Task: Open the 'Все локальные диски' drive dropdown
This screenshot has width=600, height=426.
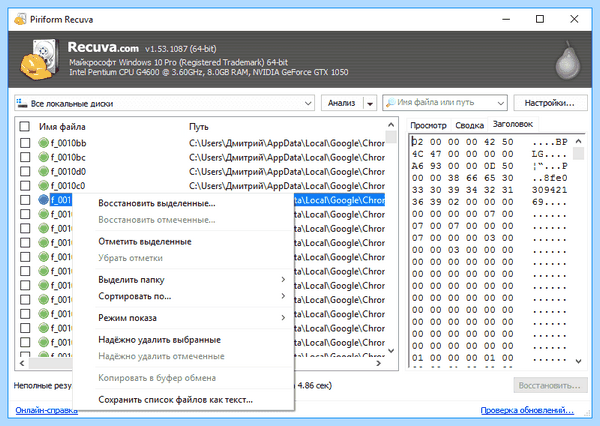Action: tap(308, 103)
